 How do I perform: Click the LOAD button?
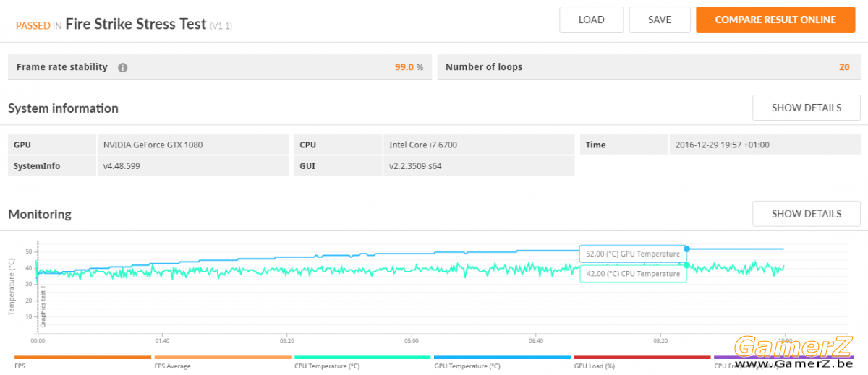[591, 20]
